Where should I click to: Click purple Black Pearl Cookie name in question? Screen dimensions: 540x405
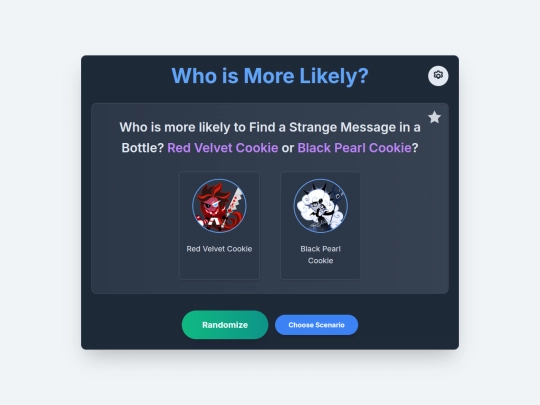point(354,148)
